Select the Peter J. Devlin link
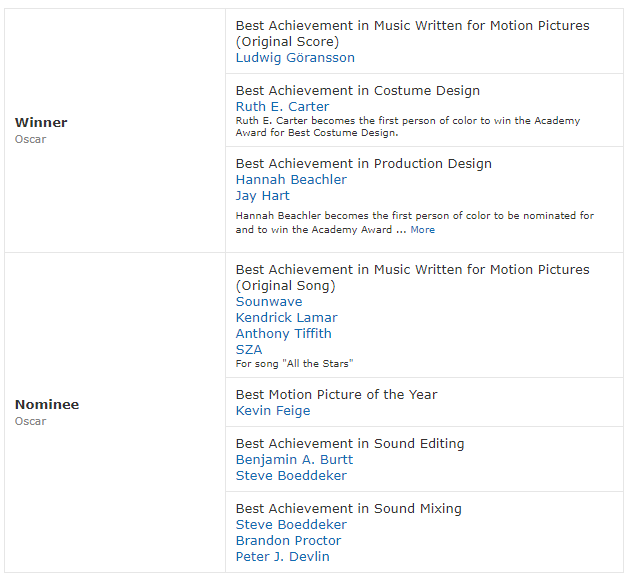 click(282, 557)
